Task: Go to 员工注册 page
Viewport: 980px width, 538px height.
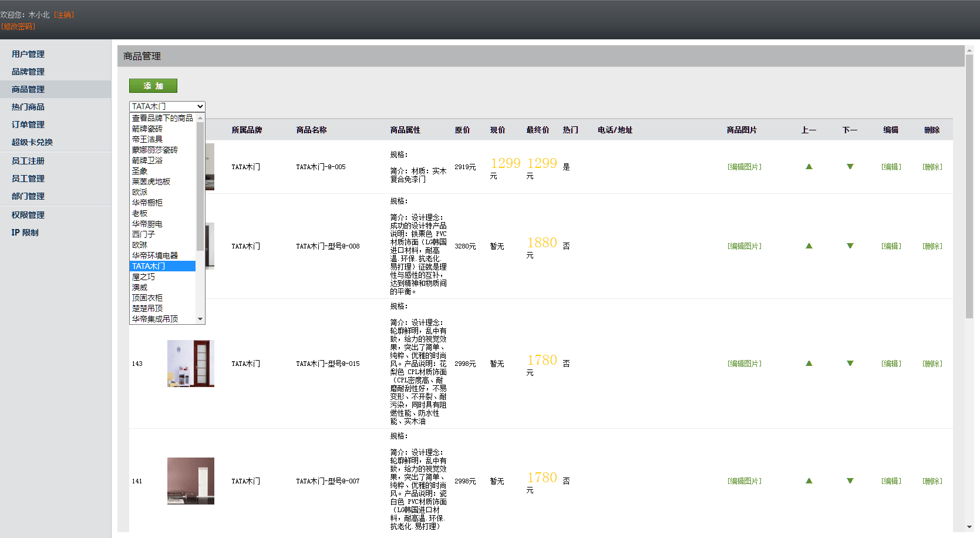Action: pyautogui.click(x=28, y=161)
